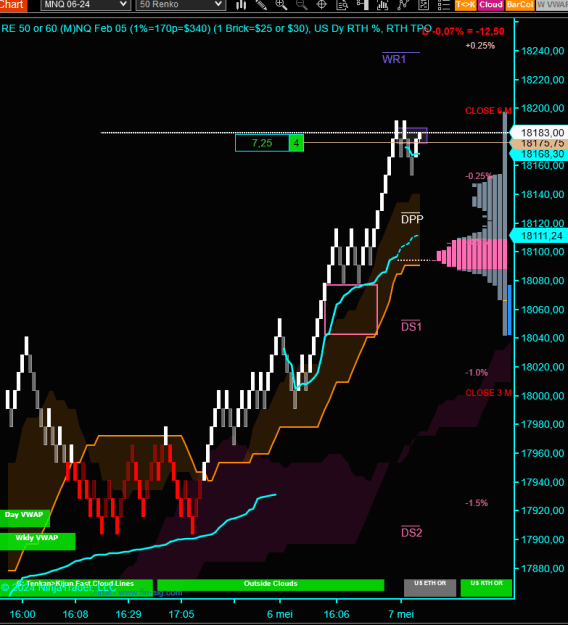Click the CLOSE 3 M red label
Image resolution: width=568 pixels, height=625 pixels.
(488, 393)
